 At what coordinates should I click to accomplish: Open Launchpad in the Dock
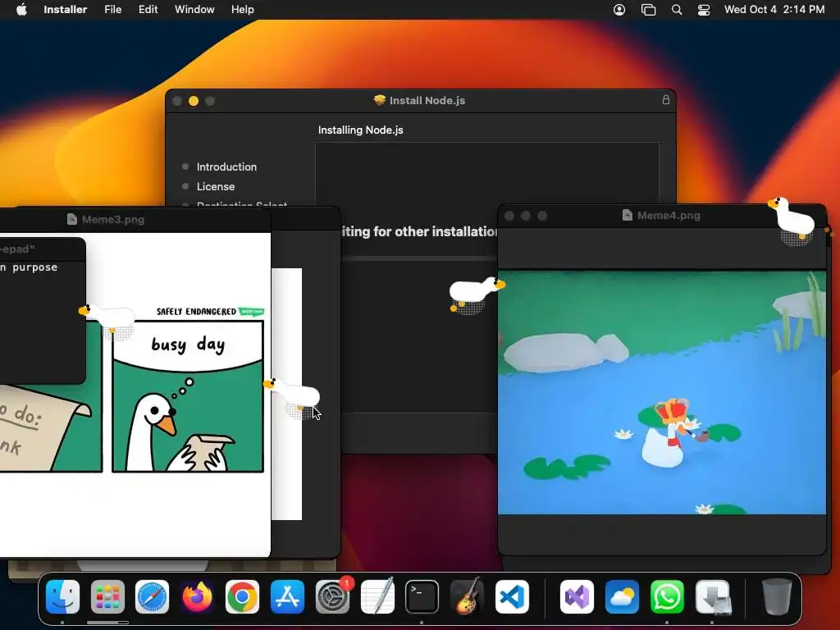tap(107, 597)
